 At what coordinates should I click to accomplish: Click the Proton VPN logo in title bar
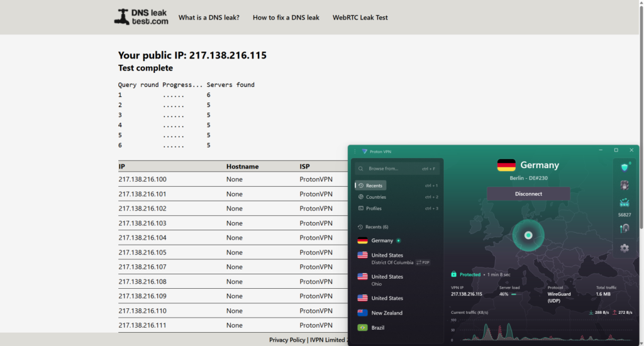pyautogui.click(x=365, y=152)
